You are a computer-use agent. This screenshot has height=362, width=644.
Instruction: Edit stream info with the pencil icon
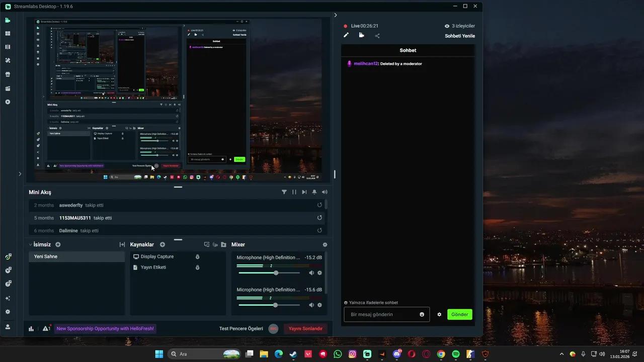[346, 35]
